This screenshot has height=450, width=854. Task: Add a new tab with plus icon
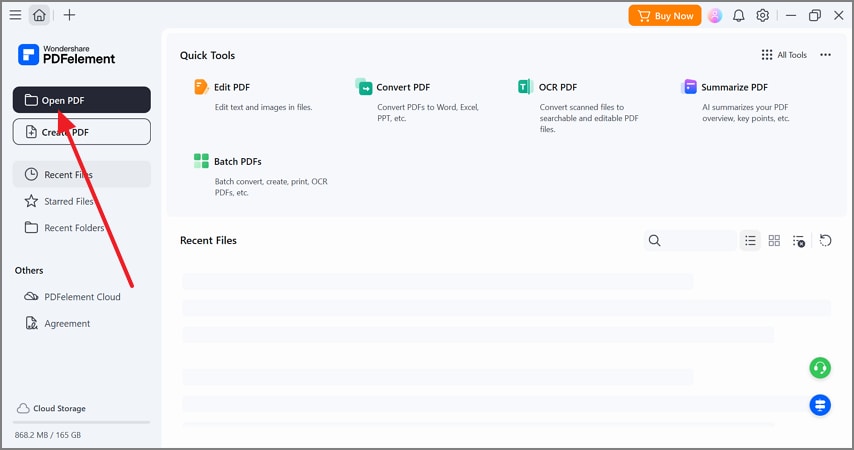[69, 15]
